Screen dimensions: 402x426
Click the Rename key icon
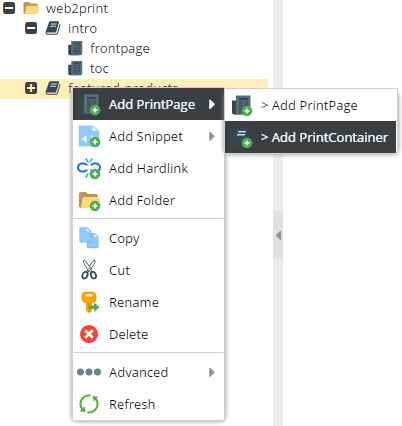[90, 302]
